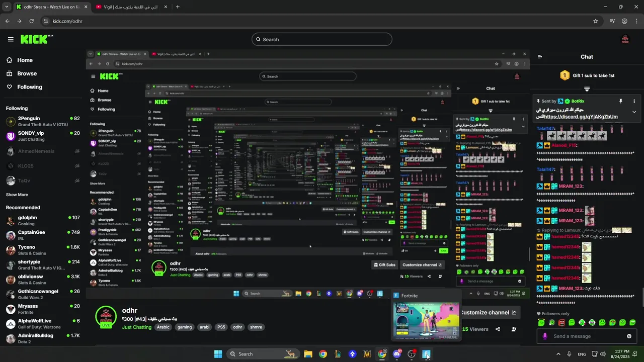Open the hamburger sidebar menu
The height and width of the screenshot is (362, 644).
pos(11,39)
